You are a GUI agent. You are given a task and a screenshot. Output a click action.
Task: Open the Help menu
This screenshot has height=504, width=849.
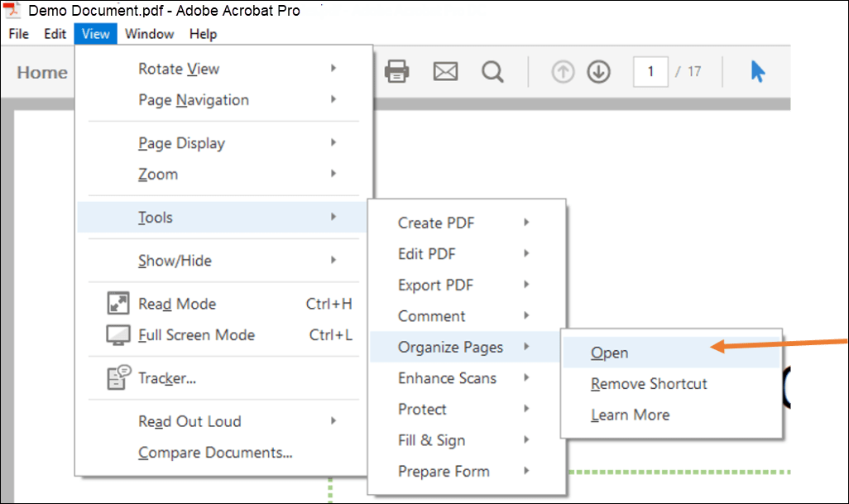click(203, 34)
